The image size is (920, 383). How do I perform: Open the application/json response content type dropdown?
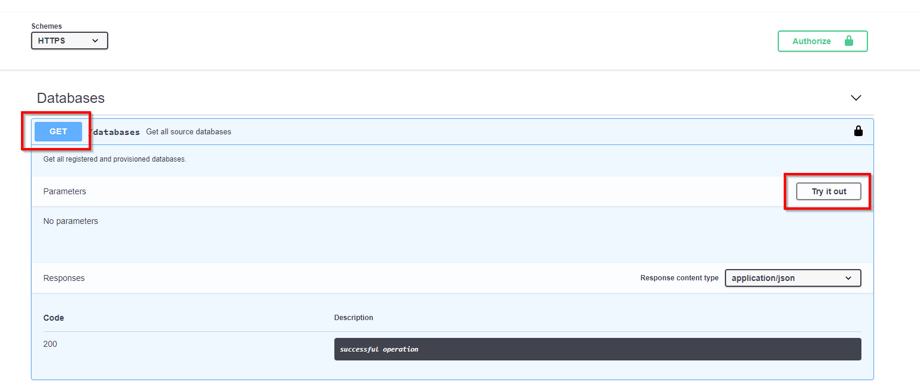[x=793, y=278]
